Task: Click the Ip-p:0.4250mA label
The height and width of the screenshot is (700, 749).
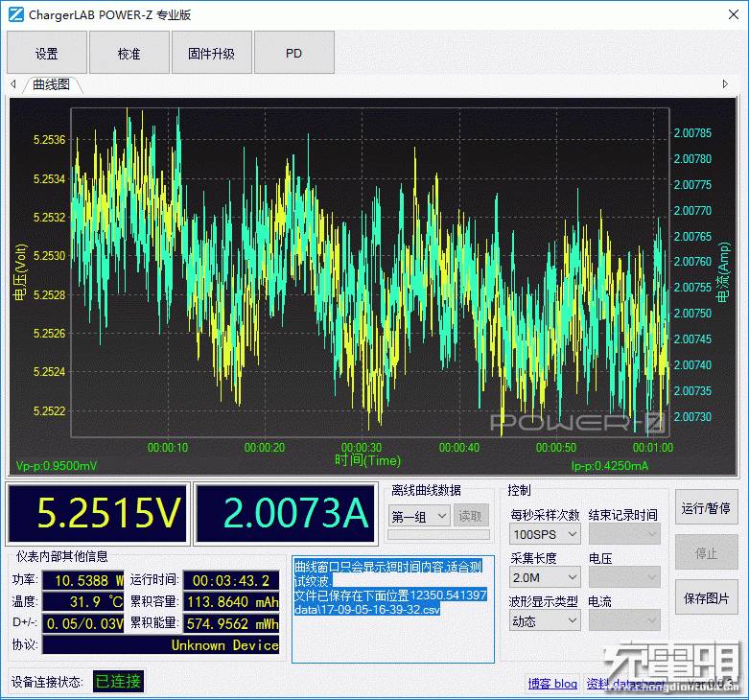Action: (610, 466)
